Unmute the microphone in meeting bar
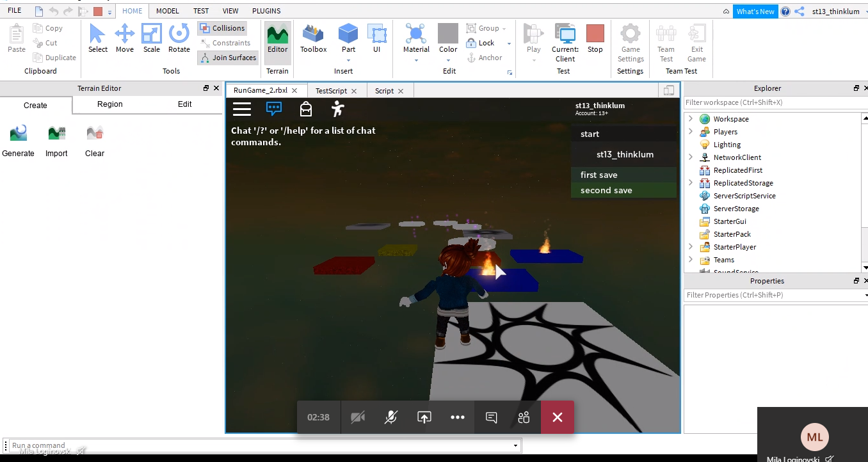 click(x=390, y=417)
